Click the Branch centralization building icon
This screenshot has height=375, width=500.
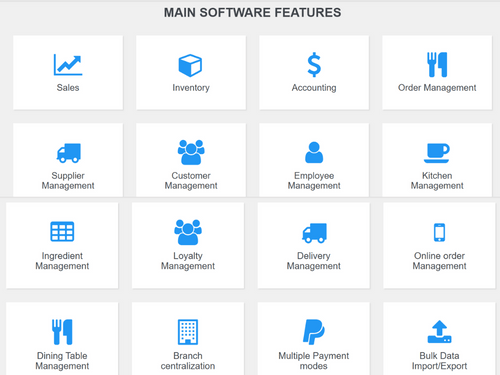[x=188, y=332]
